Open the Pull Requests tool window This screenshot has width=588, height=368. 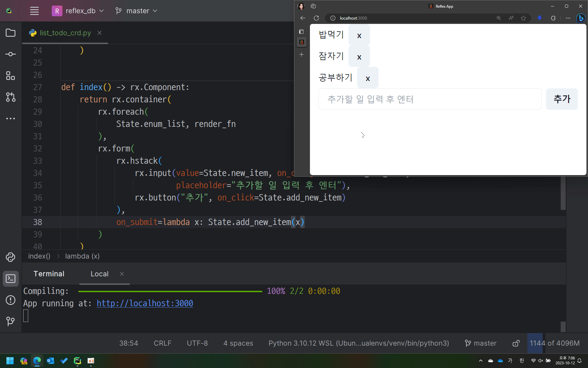(10, 97)
